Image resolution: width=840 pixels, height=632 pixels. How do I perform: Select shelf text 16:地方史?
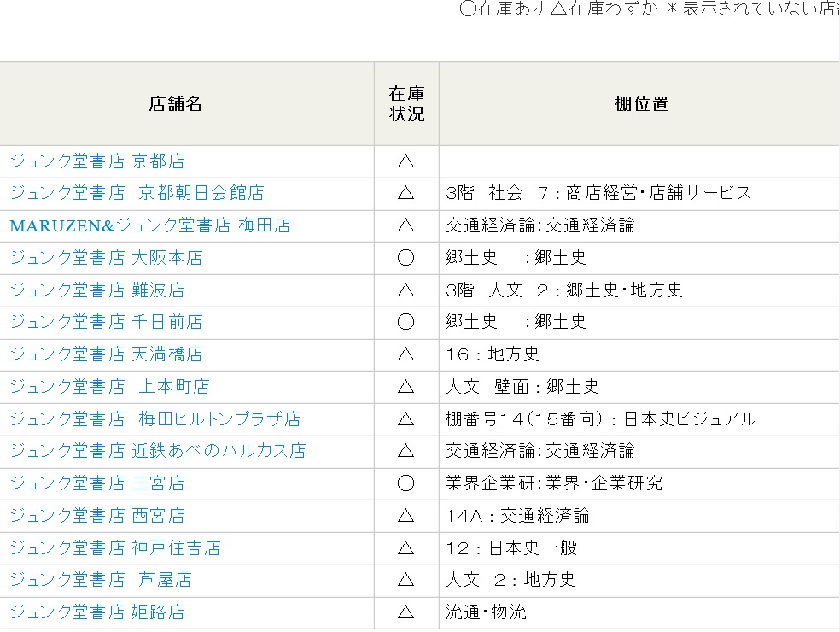tap(493, 354)
